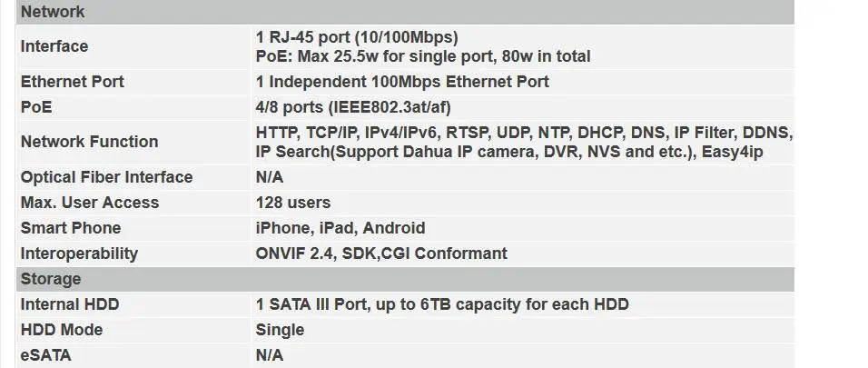The height and width of the screenshot is (368, 868).
Task: Click the 128 users value
Action: pyautogui.click(x=293, y=203)
